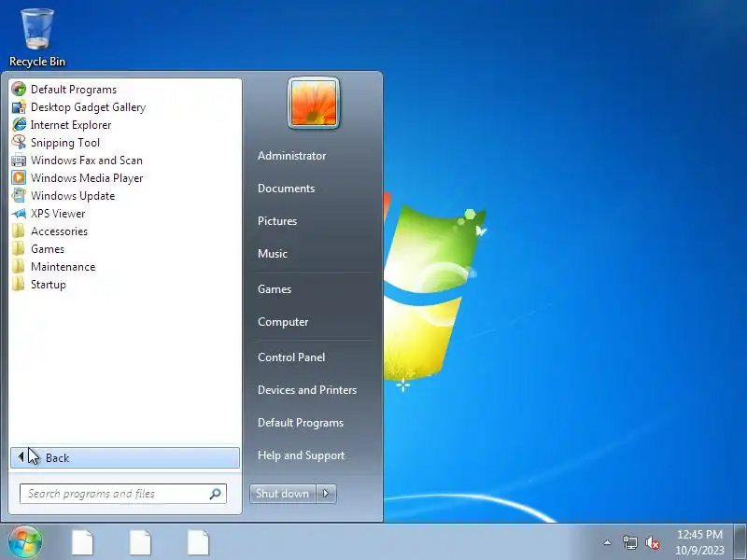The image size is (747, 560).
Task: Open Computer from the Start menu
Action: pyautogui.click(x=283, y=322)
